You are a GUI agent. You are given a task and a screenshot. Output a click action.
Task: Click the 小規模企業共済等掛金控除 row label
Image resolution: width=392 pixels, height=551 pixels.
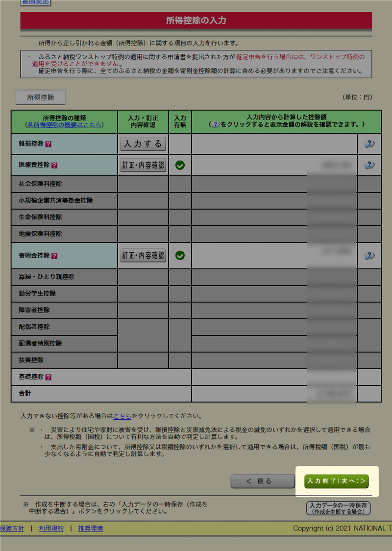pos(56,200)
